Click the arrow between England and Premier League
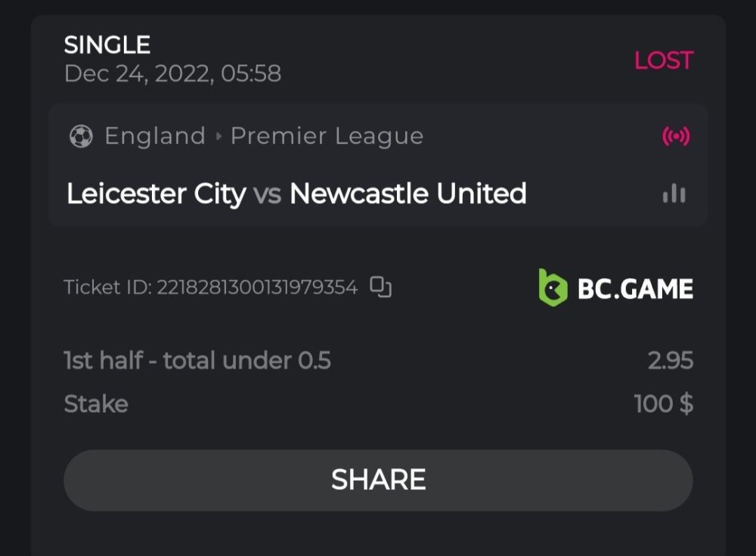Viewport: 756px width, 556px height. pyautogui.click(x=218, y=137)
